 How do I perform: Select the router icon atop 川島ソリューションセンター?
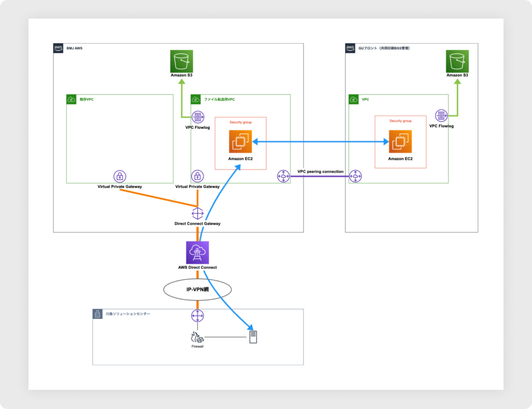tap(197, 315)
